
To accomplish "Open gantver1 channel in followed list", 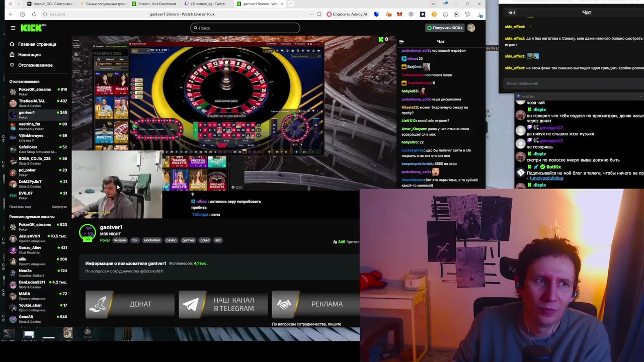I will click(x=38, y=115).
